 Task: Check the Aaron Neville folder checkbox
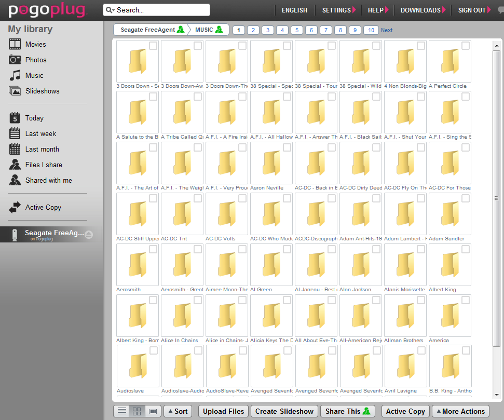point(287,147)
